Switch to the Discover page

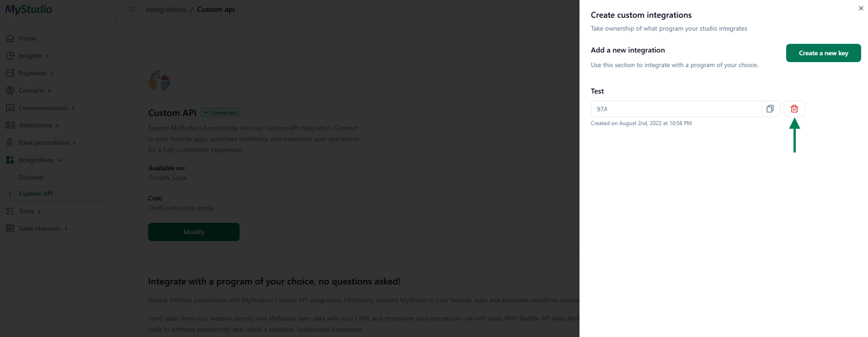point(31,177)
